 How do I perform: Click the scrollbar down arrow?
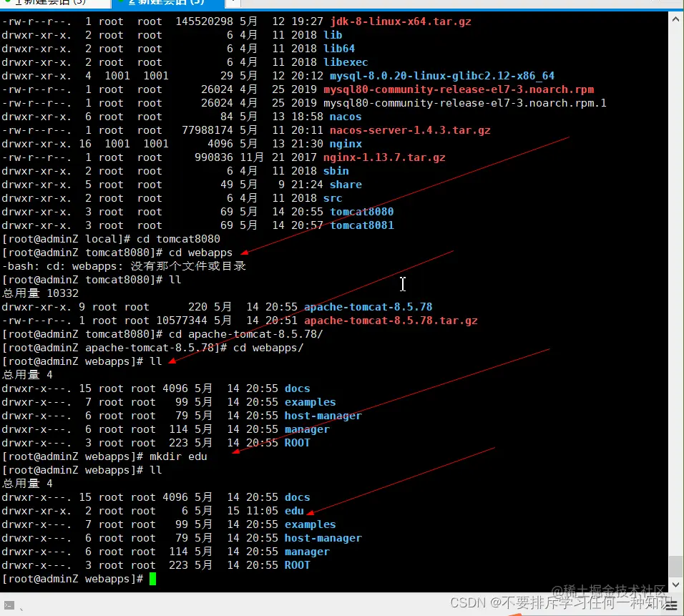click(x=675, y=585)
